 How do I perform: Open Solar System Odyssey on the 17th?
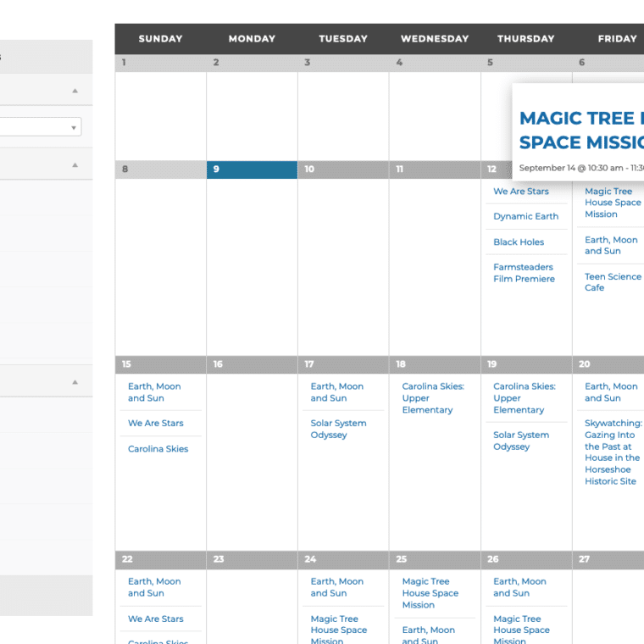338,429
